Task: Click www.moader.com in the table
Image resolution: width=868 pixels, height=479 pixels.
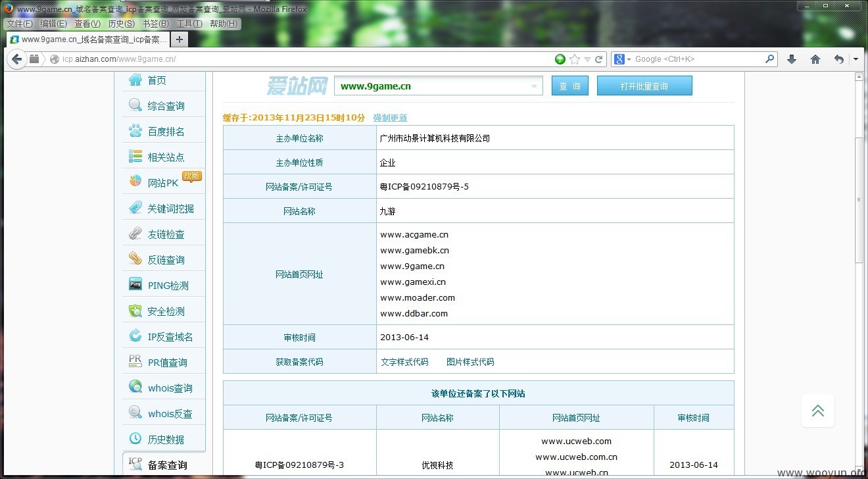Action: 418,298
